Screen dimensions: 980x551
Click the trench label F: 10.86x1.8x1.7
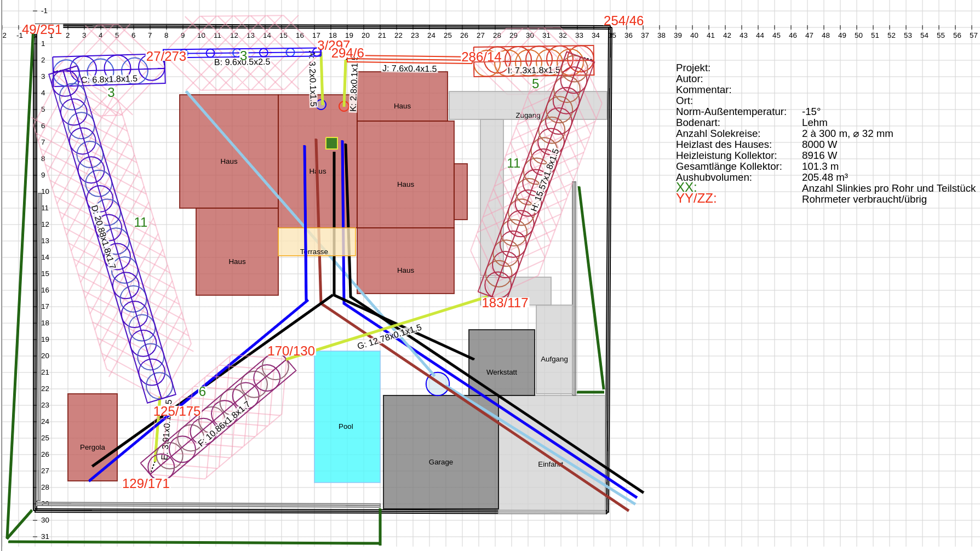pos(224,423)
